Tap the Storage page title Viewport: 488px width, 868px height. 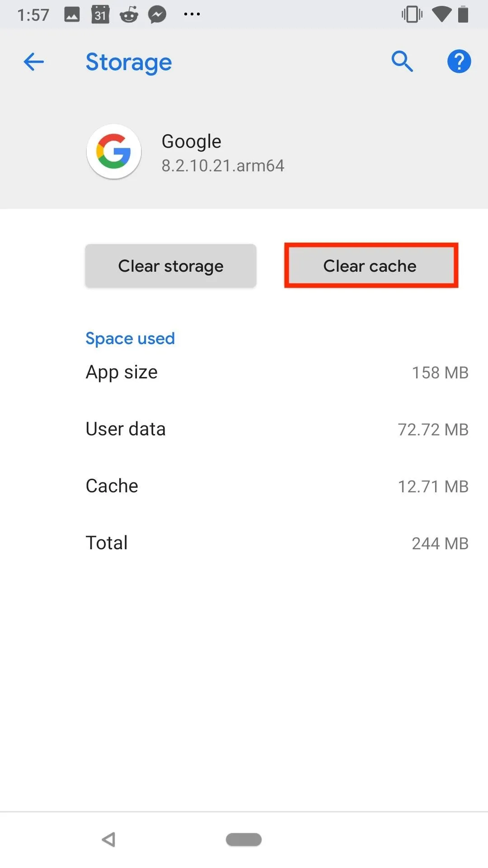click(x=129, y=62)
